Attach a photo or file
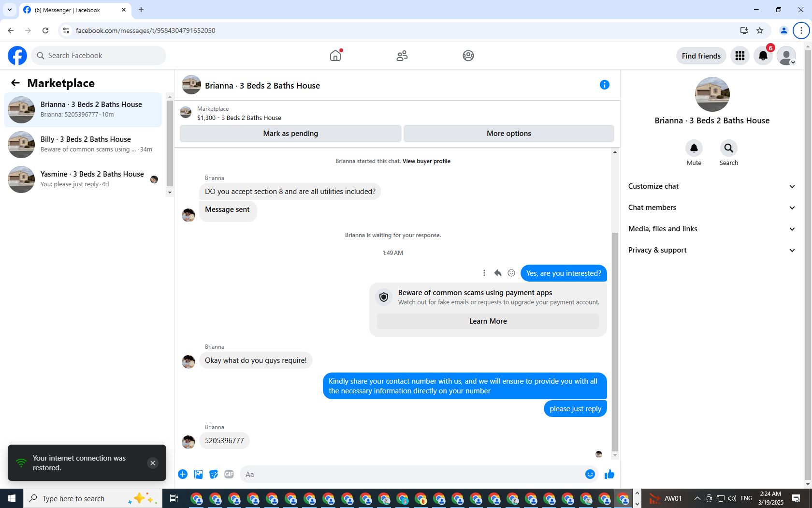The width and height of the screenshot is (812, 508). click(198, 474)
